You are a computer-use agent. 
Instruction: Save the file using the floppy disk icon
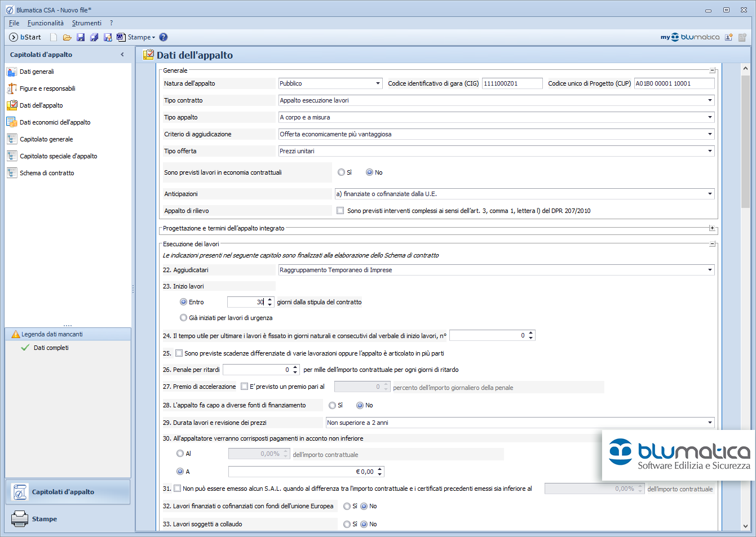click(x=81, y=37)
